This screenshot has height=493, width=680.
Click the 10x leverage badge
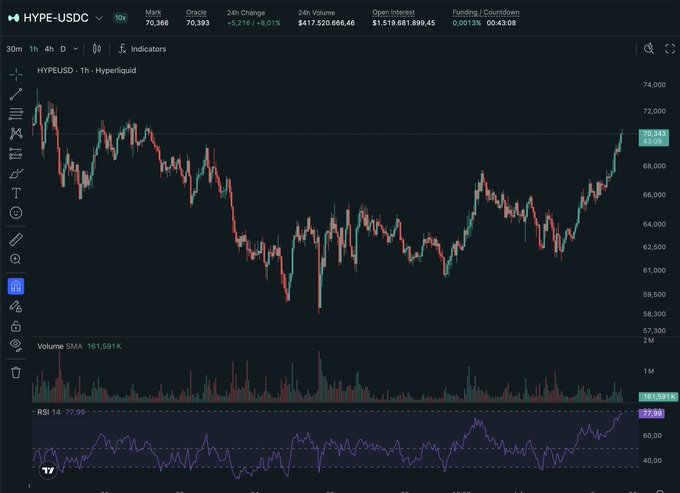click(120, 18)
